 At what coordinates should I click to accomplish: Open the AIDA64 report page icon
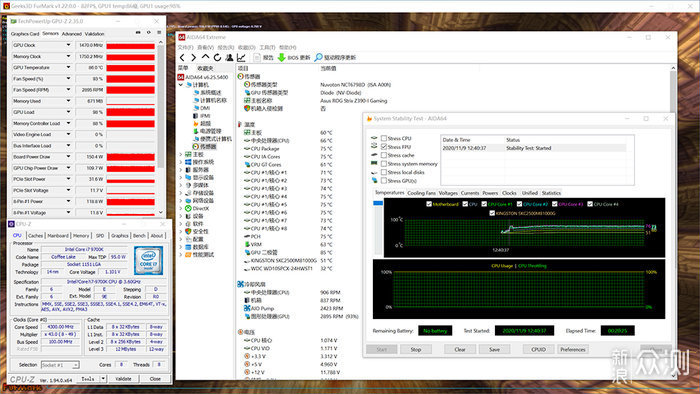coord(257,58)
